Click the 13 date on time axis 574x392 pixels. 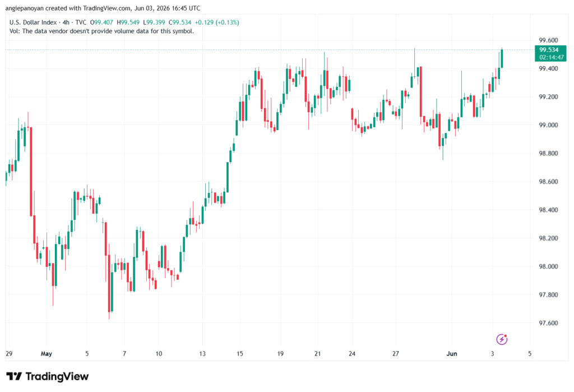202,353
